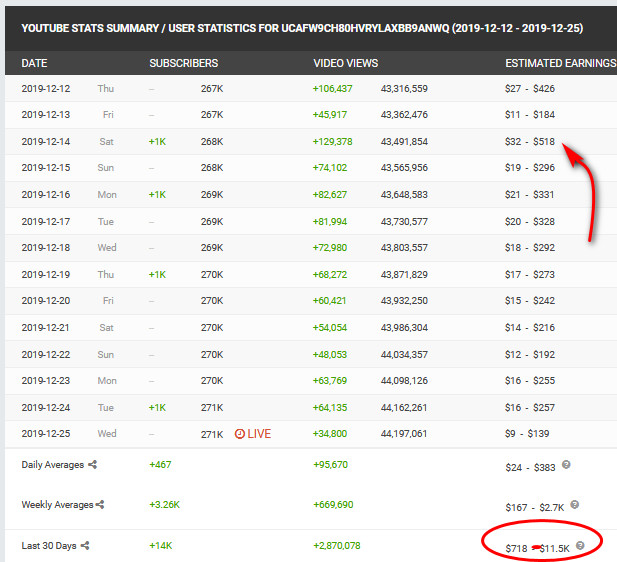Click the red LIVE indicator icon
This screenshot has width=617, height=562.
pyautogui.click(x=240, y=434)
